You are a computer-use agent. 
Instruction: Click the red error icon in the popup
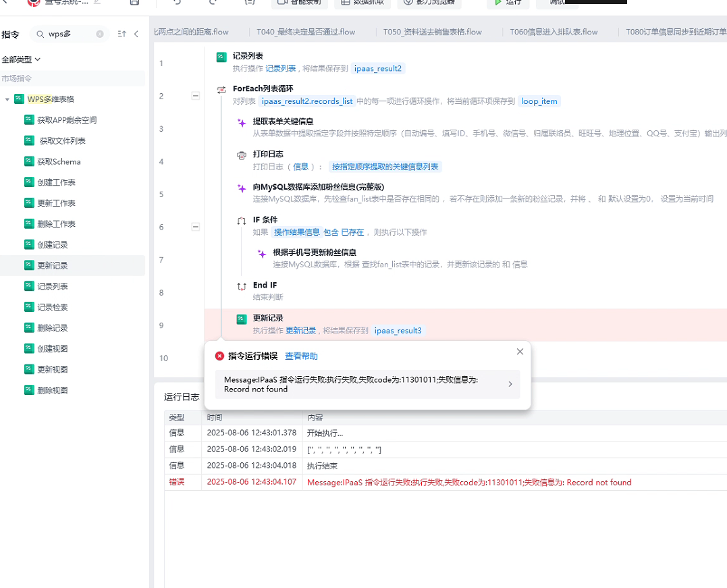pyautogui.click(x=219, y=356)
